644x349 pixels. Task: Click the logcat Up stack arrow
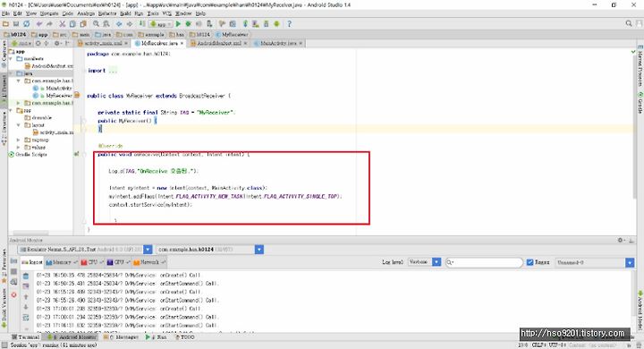[x=25, y=297]
